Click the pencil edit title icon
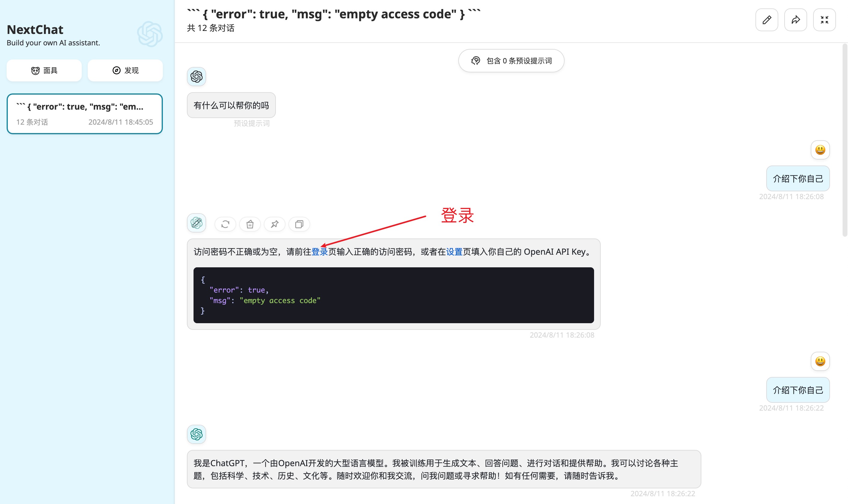 767,20
